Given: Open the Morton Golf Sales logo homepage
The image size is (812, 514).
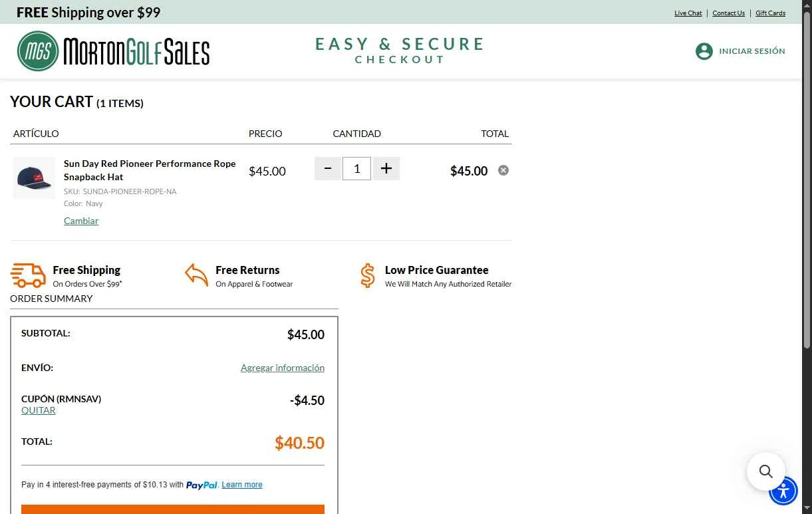Looking at the screenshot, I should click(x=113, y=51).
